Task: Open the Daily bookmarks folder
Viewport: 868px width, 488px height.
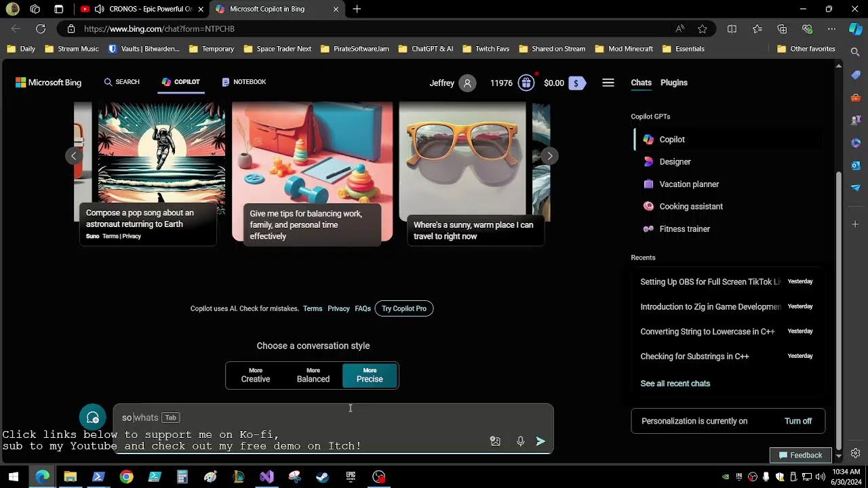Action: click(21, 49)
